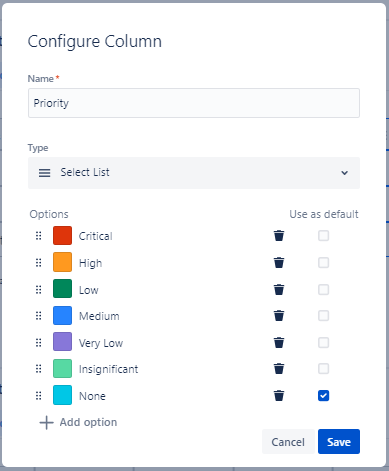This screenshot has height=471, width=389.
Task: Delete the High option with trash icon
Action: 279,263
